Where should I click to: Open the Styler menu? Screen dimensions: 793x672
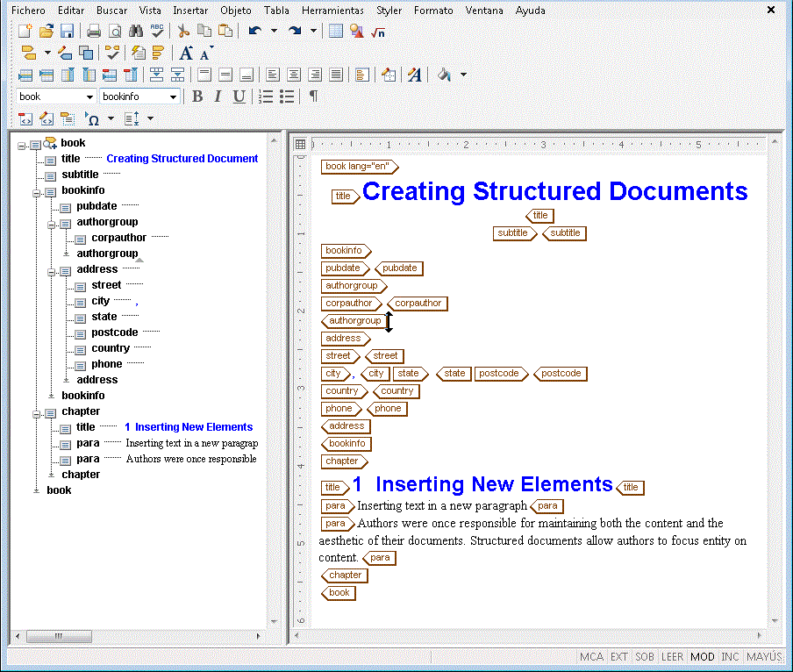389,11
